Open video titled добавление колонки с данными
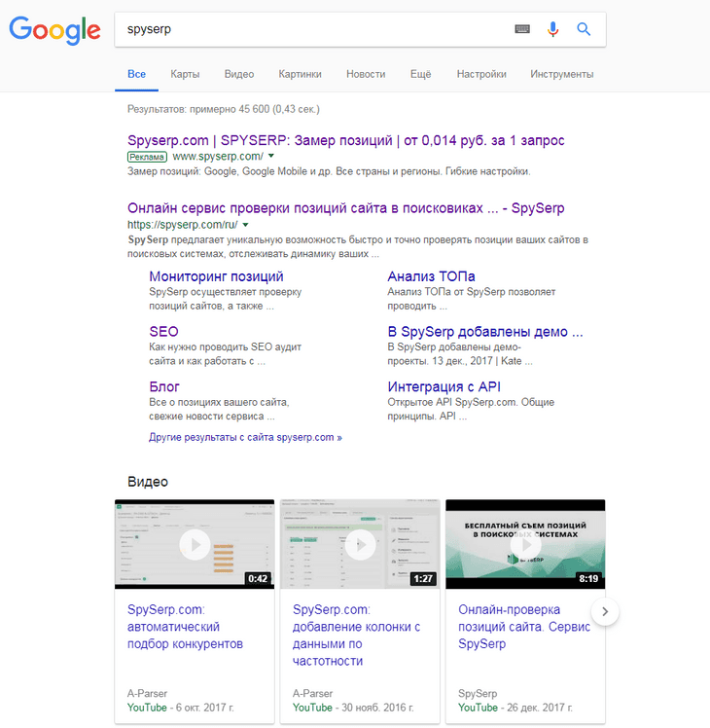 pyautogui.click(x=356, y=636)
